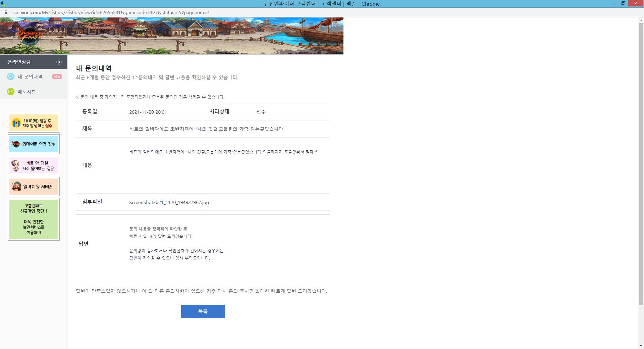Click the lock icon in the address bar

coord(6,12)
